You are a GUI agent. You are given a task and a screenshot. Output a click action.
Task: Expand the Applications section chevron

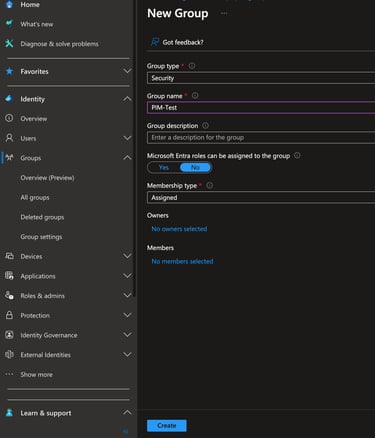point(127,276)
